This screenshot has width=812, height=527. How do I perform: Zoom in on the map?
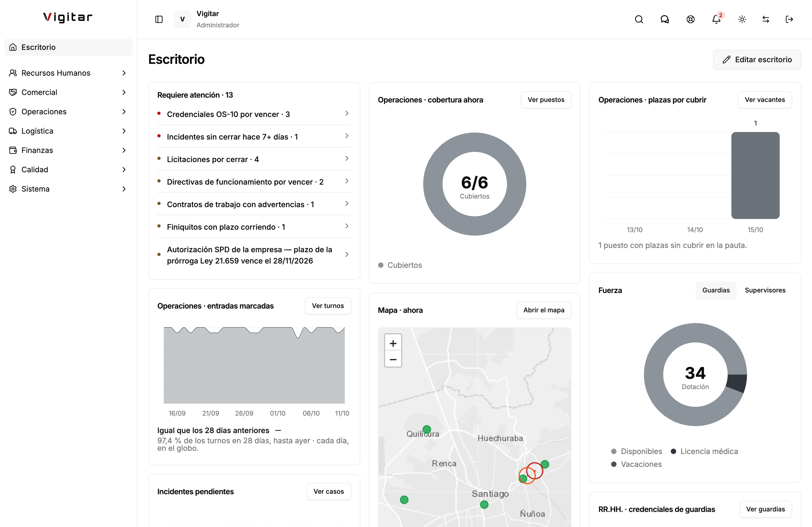[x=393, y=343]
